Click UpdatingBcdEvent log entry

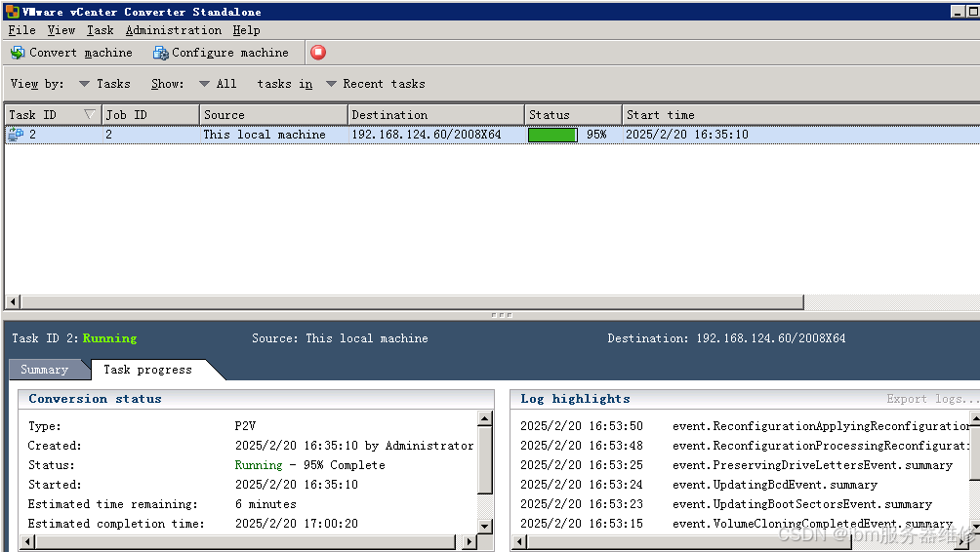pyautogui.click(x=699, y=485)
